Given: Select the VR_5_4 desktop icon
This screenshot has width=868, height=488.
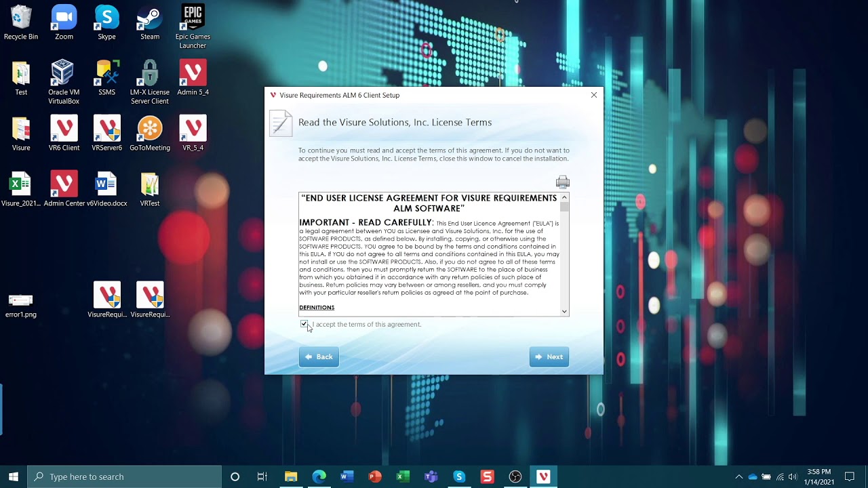Looking at the screenshot, I should pos(193,134).
